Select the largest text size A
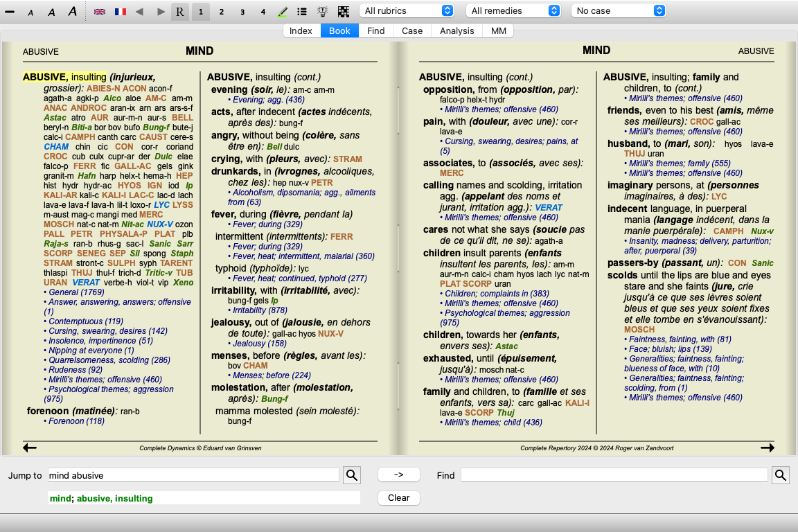798x532 pixels. pos(72,12)
